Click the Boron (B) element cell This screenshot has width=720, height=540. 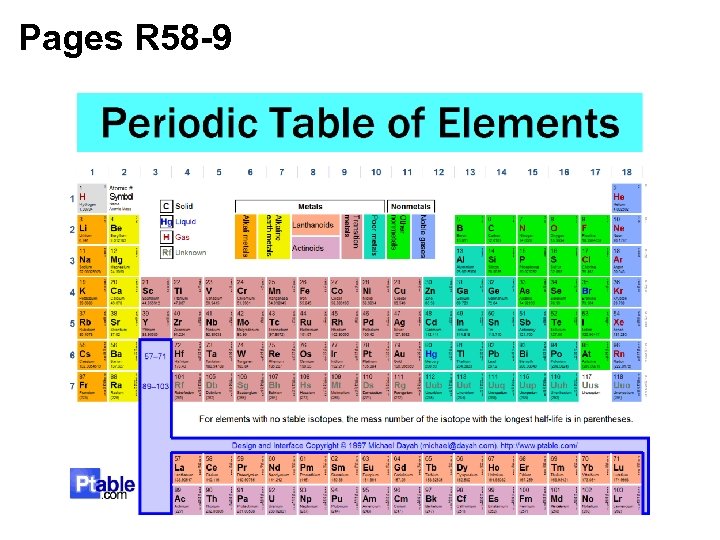(469, 229)
